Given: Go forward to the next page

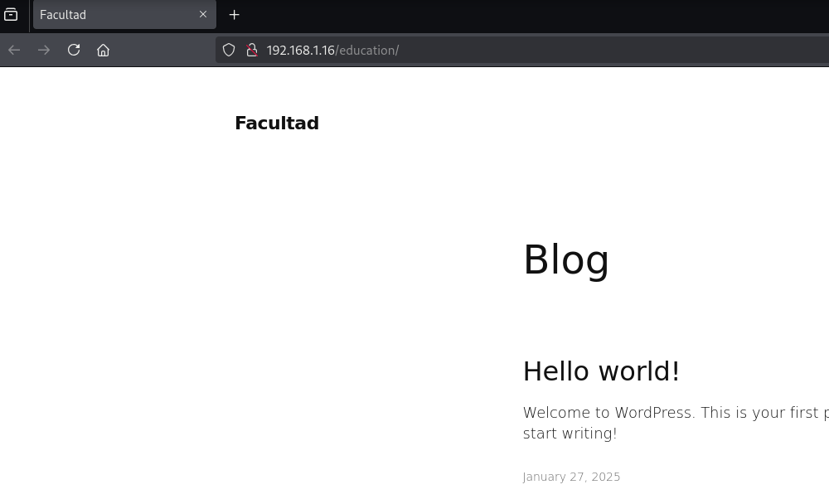Looking at the screenshot, I should 44,50.
